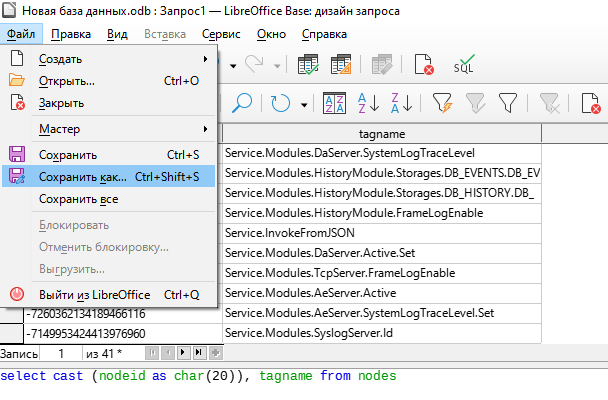This screenshot has width=608, height=400.
Task: Click the Run SQL command directly icon
Action: (464, 66)
